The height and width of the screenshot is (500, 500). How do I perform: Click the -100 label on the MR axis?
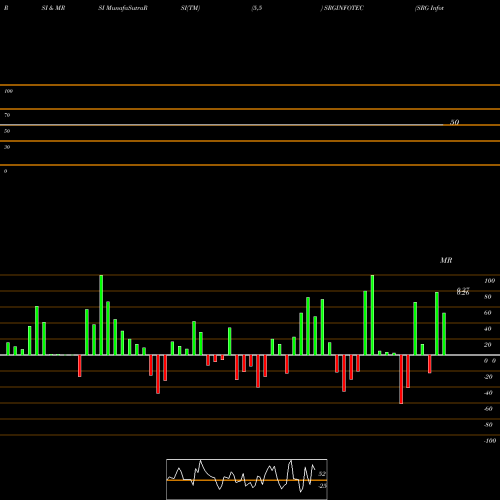tap(490, 441)
